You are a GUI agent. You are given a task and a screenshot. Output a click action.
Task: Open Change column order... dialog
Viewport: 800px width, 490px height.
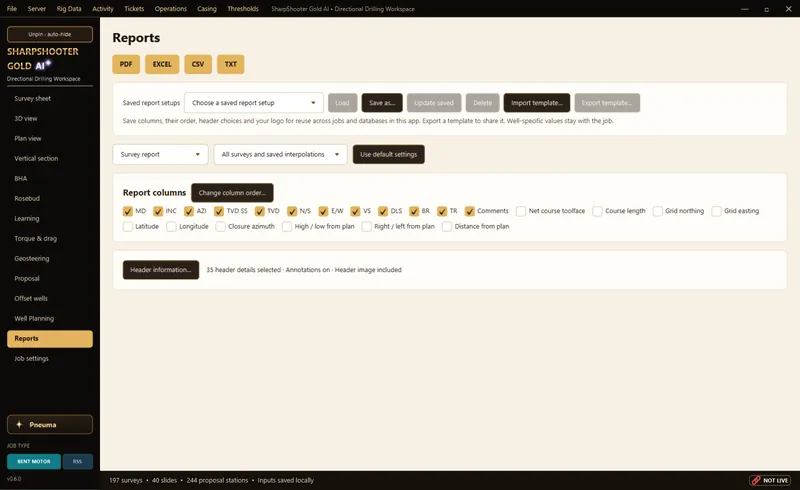click(232, 193)
